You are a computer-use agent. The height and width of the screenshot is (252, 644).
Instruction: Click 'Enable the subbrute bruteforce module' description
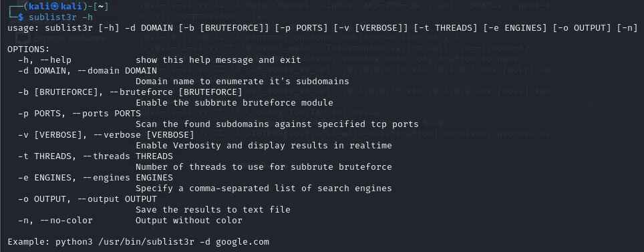point(234,103)
